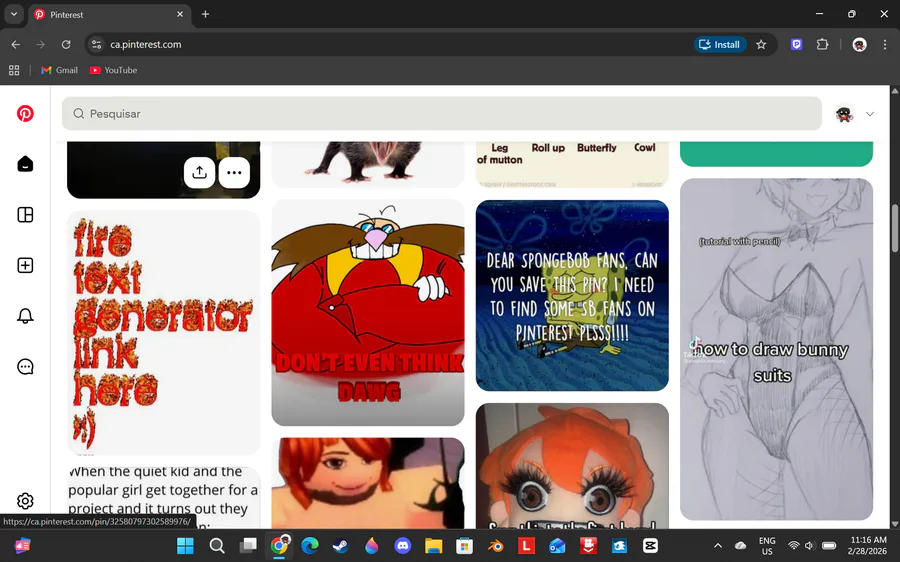Bookmark this page with star icon

coord(761,44)
